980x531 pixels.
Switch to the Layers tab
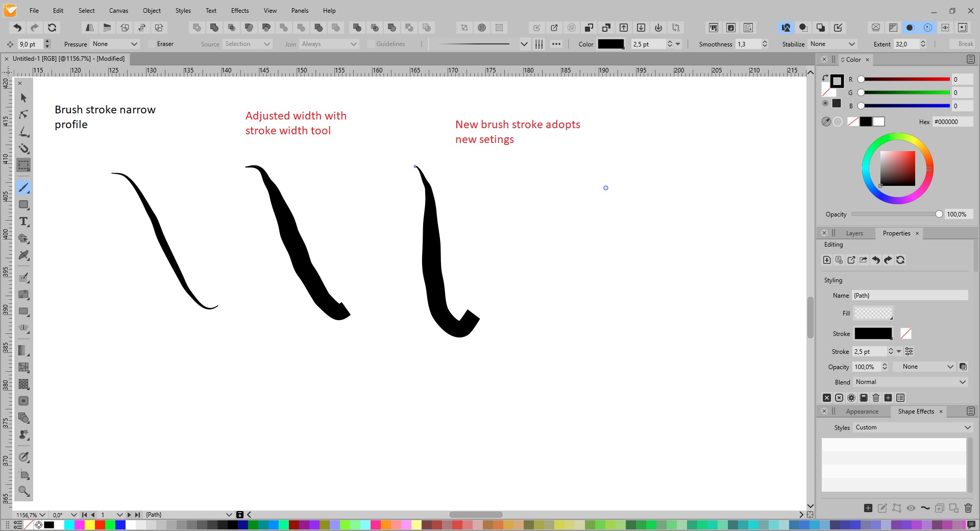pos(854,233)
